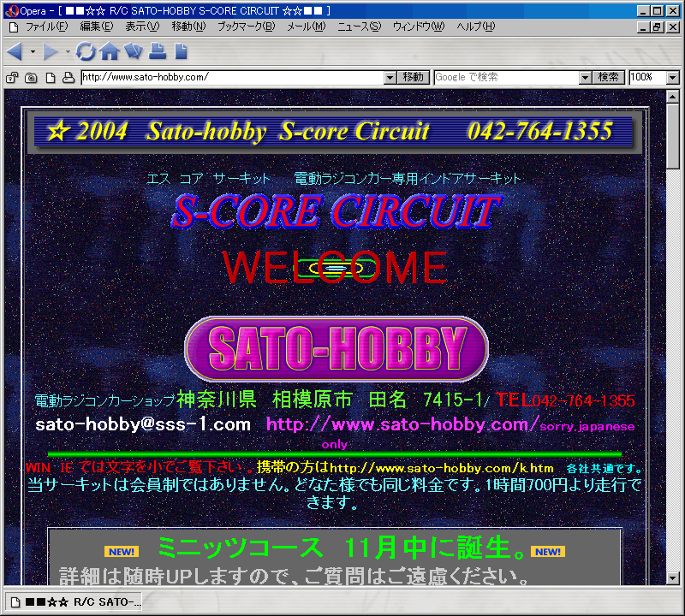Click the 2004 Sato-hobby S-core Circuit banner
This screenshot has height=616, width=685.
[334, 131]
